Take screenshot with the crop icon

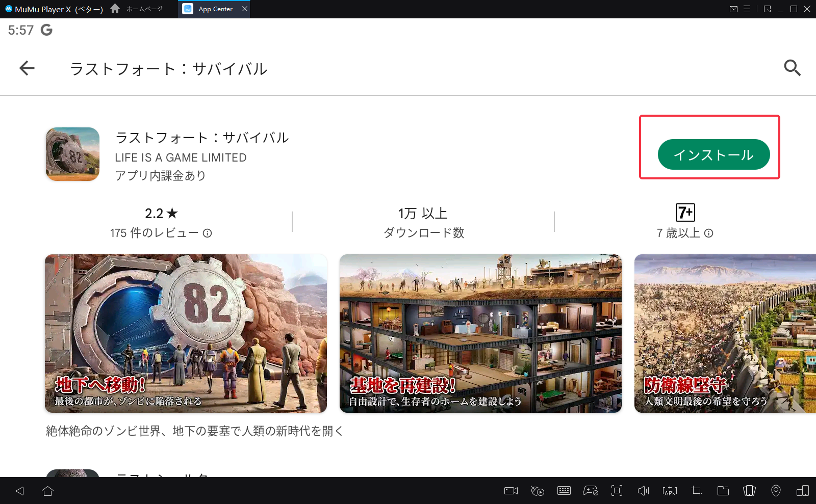pos(696,491)
